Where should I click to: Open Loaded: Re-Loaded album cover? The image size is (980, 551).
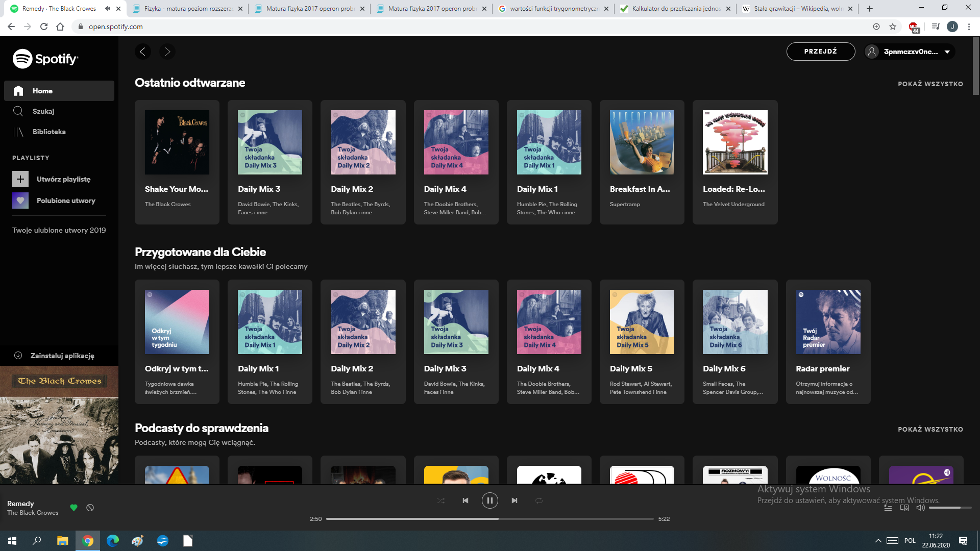tap(735, 142)
